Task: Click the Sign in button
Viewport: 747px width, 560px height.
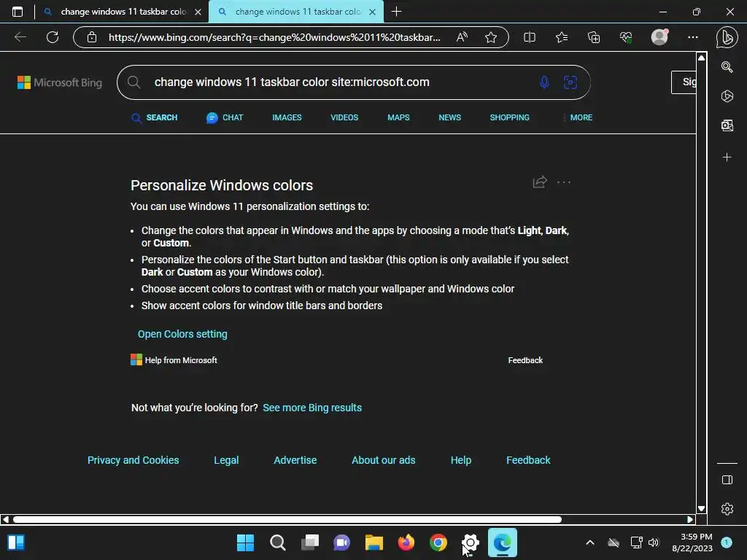Action: 684,82
